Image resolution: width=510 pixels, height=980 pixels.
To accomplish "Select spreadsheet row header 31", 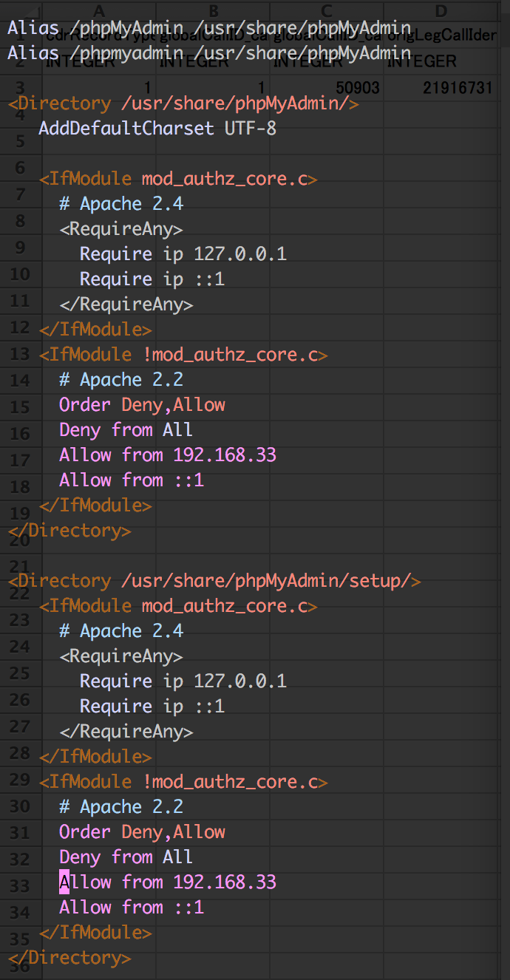I will coord(21,833).
